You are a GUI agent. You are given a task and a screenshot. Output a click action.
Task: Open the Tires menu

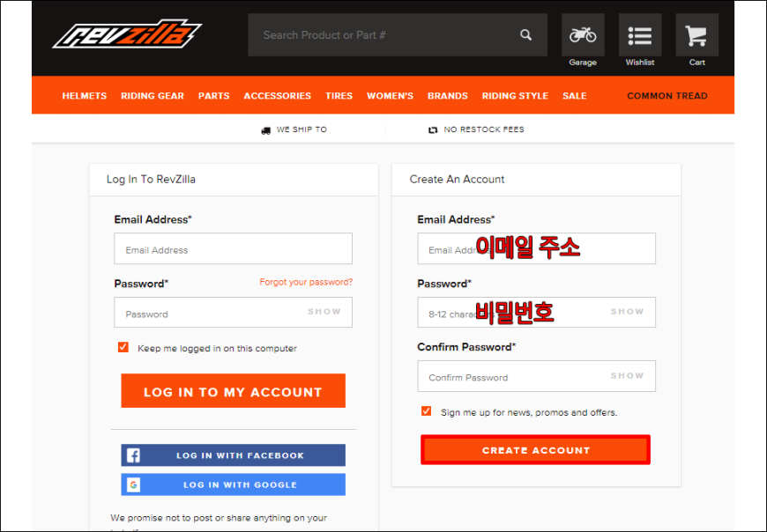tap(339, 96)
